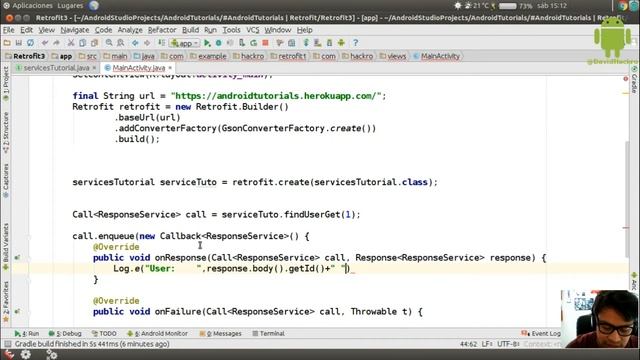Click the Find magnifier icon

pos(109,43)
